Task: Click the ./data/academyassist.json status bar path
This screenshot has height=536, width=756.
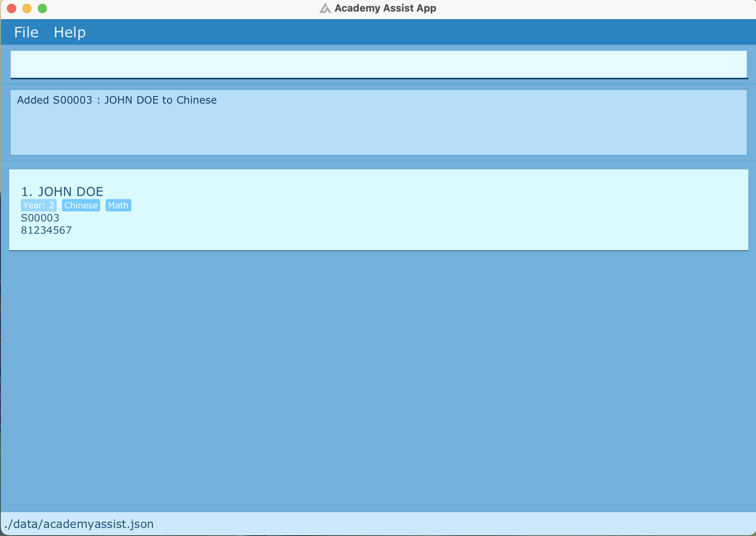Action: [x=79, y=524]
